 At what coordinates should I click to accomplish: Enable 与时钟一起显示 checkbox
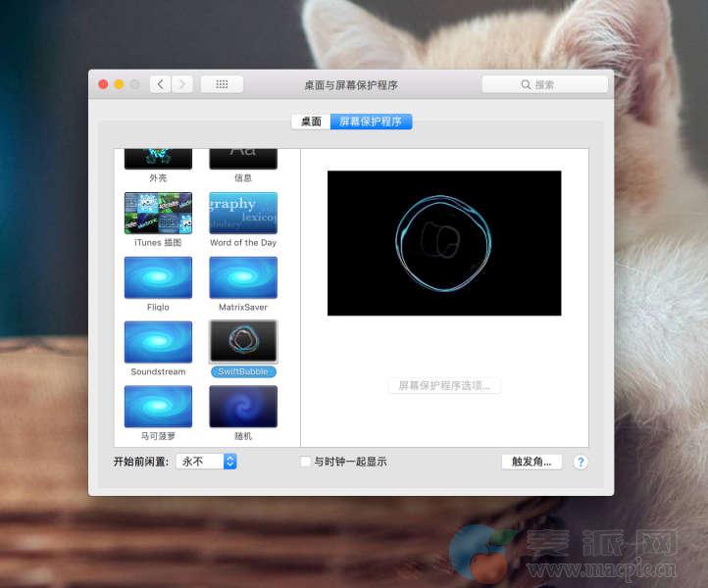click(306, 462)
